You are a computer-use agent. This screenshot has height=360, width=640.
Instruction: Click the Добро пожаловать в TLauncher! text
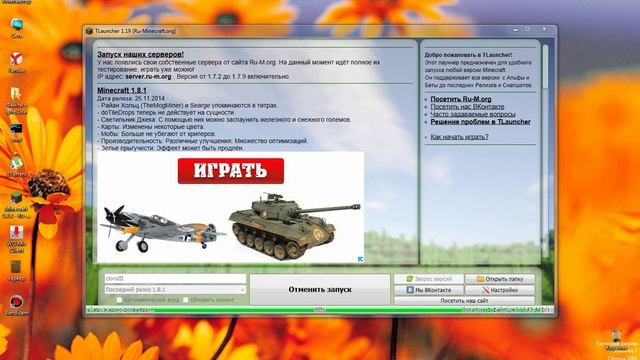(x=468, y=55)
